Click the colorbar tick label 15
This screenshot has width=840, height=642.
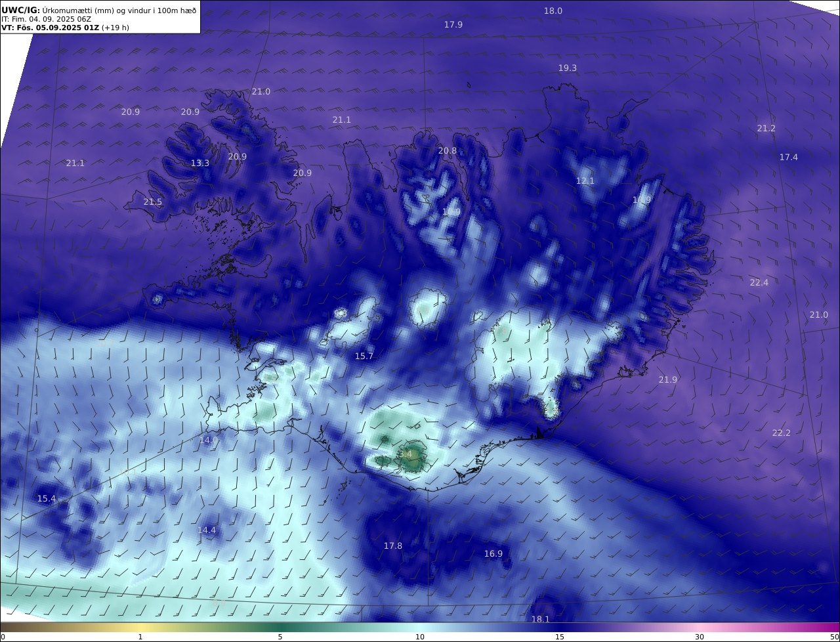(560, 637)
